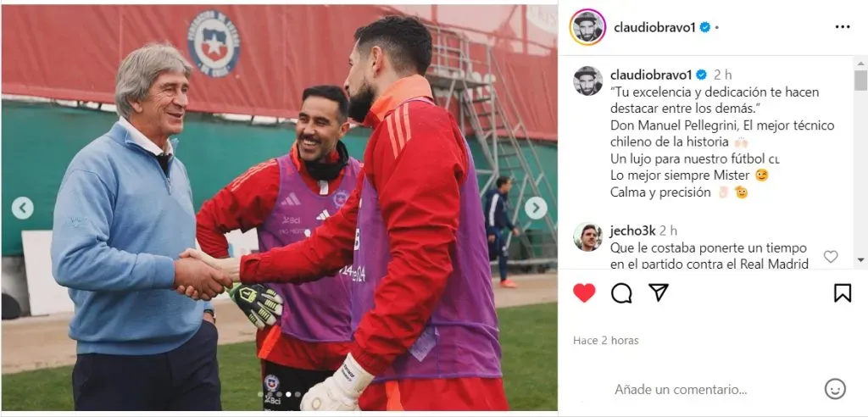Open claudiobravo1 story ring avatar in header

tap(587, 27)
